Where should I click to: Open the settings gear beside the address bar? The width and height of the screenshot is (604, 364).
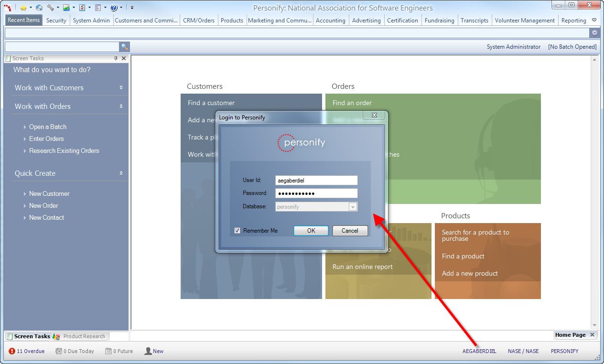click(594, 32)
